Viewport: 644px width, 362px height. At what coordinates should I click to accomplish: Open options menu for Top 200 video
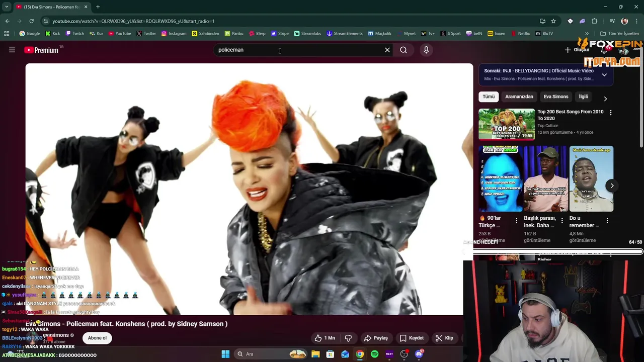click(x=611, y=113)
